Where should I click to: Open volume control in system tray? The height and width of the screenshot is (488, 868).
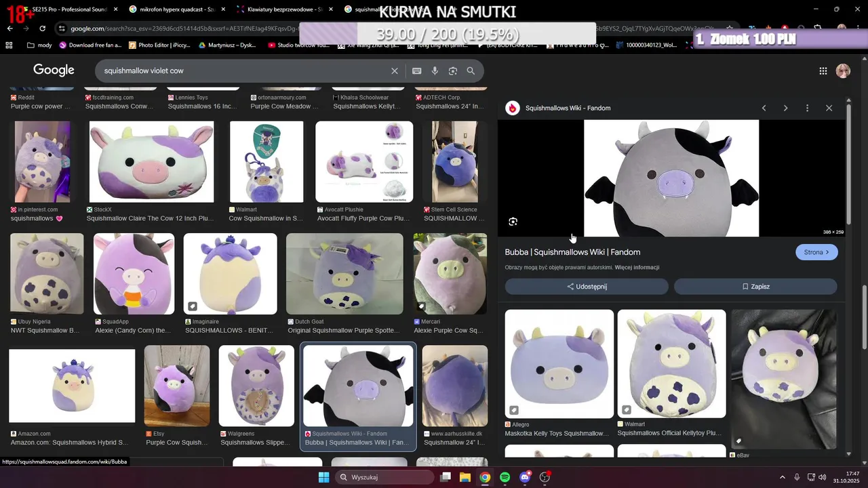823,477
